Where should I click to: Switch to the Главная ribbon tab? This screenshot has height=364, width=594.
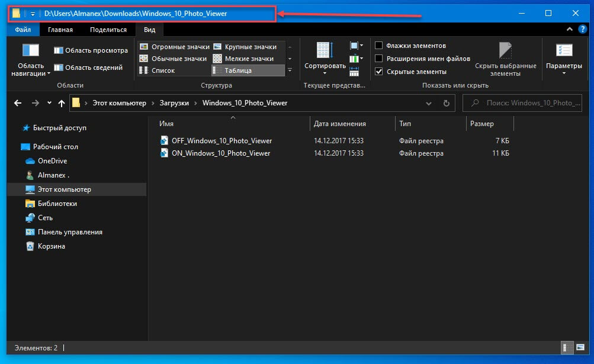coord(60,30)
